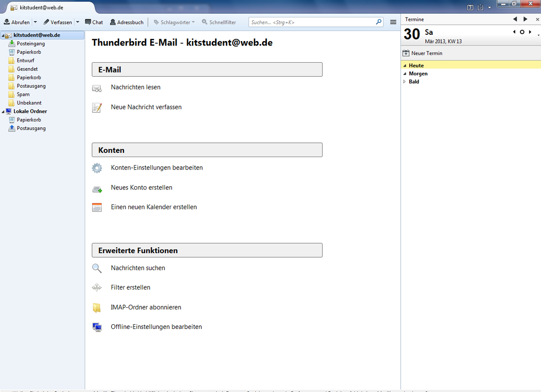Go to previous day in mini calendar

[514, 32]
